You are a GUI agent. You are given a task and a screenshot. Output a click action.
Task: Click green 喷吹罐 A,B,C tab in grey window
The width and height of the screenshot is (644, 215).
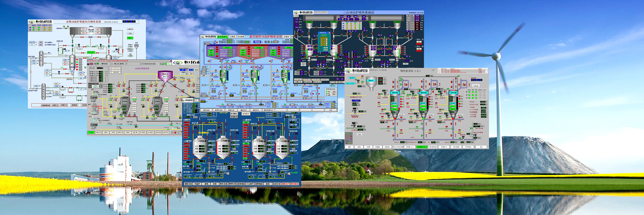coord(422,147)
